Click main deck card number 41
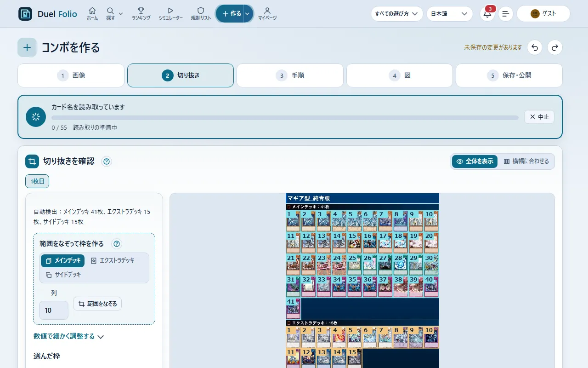The image size is (588, 368). [x=293, y=309]
